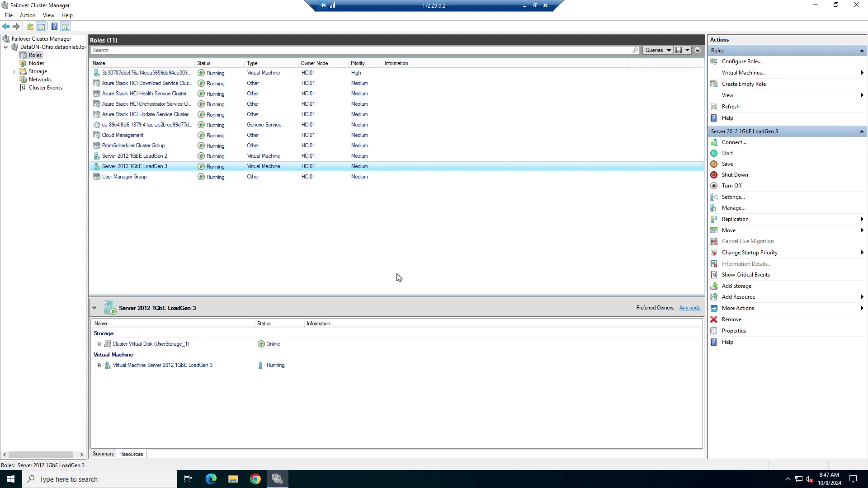Click the red Shut Down icon
The image size is (868, 488).
coord(714,175)
